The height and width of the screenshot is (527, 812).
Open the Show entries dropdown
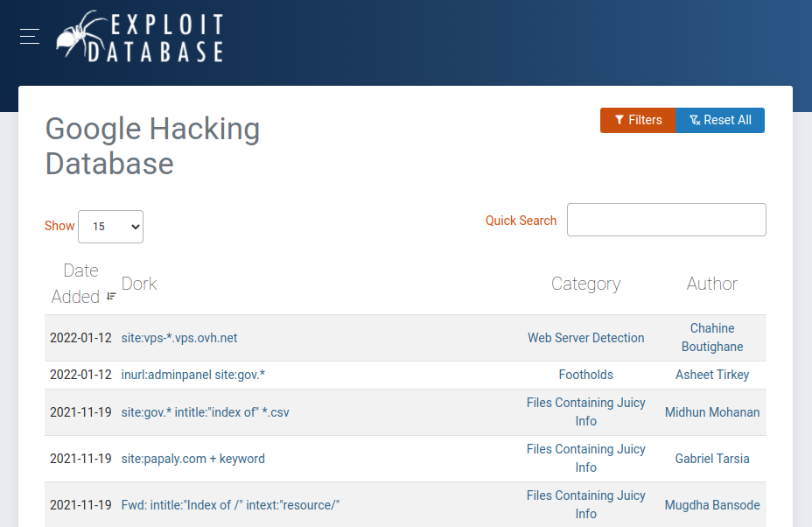point(110,227)
